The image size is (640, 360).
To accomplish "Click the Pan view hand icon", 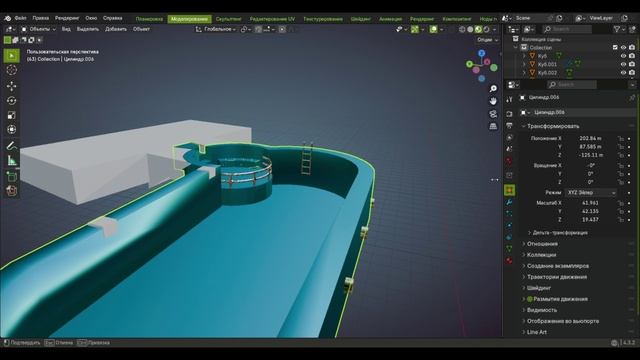I will [x=493, y=101].
